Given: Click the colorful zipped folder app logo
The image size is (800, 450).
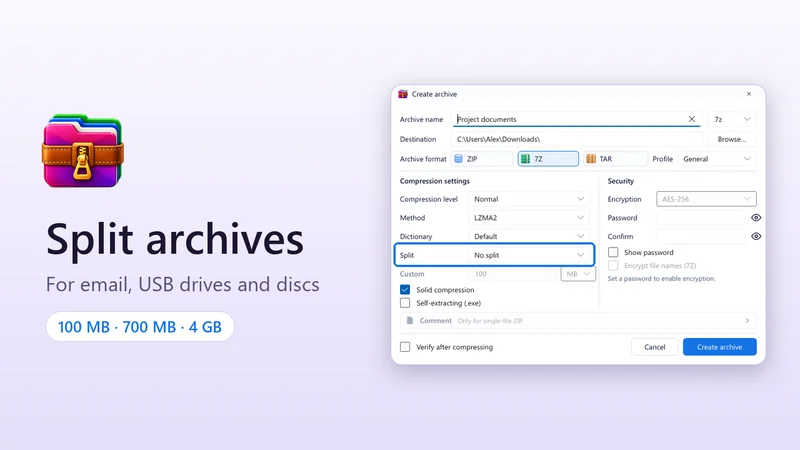Looking at the screenshot, I should [x=83, y=151].
